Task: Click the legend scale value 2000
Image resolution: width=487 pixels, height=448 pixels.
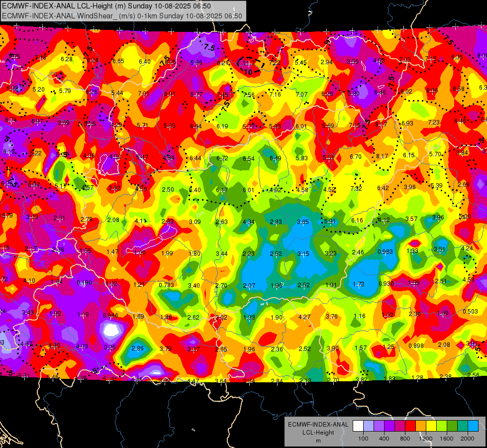Action: tap(468, 439)
